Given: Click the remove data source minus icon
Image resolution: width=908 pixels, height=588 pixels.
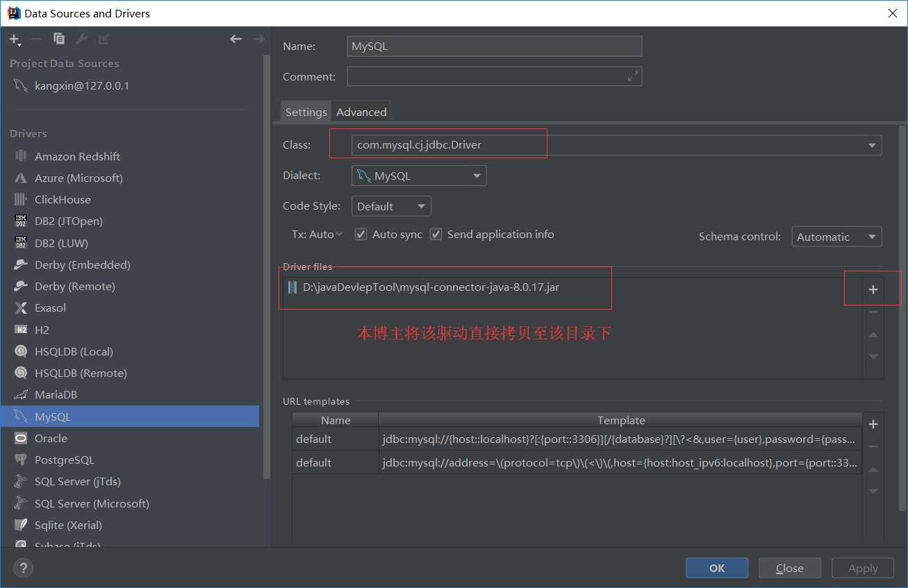Looking at the screenshot, I should coord(37,39).
